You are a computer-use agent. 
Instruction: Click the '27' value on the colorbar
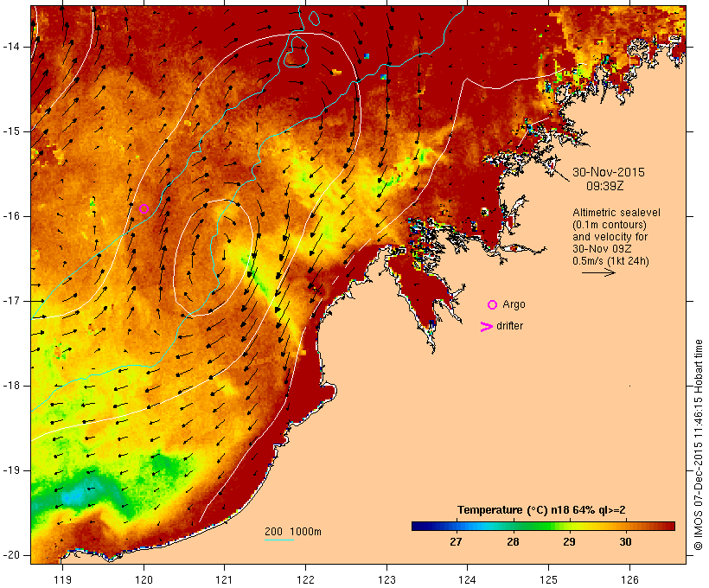456,542
